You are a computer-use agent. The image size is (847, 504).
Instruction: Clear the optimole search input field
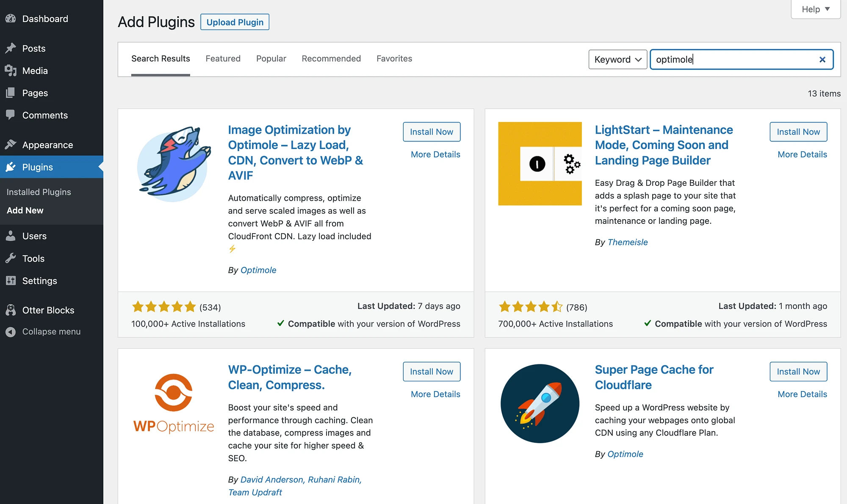coord(821,59)
